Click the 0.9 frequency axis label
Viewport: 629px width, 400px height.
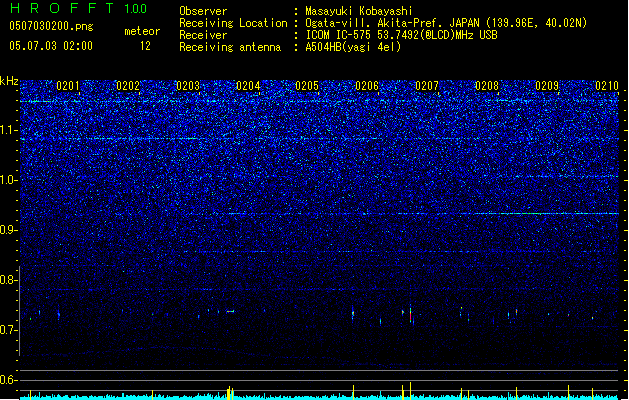pyautogui.click(x=8, y=230)
